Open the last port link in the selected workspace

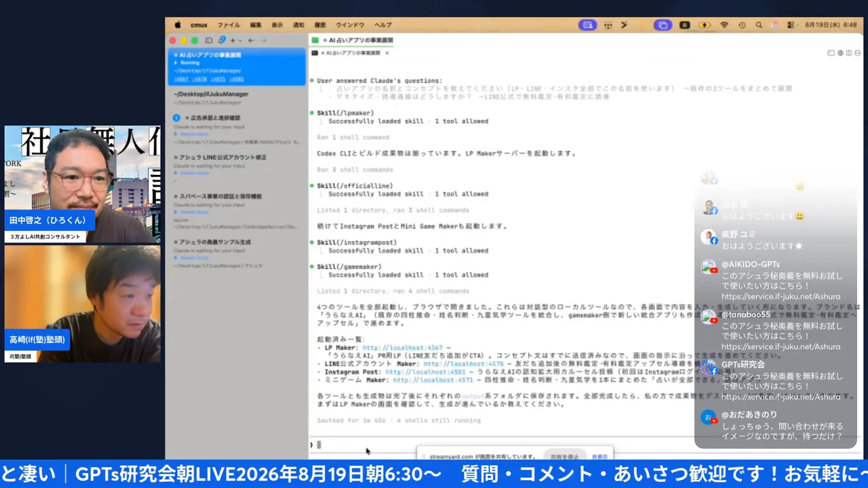pos(236,79)
